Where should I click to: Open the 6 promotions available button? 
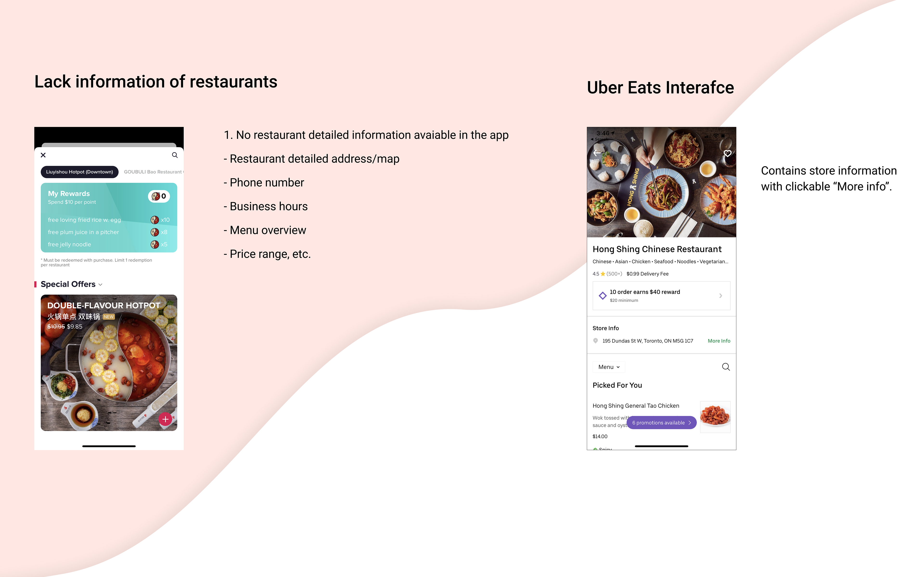click(662, 422)
